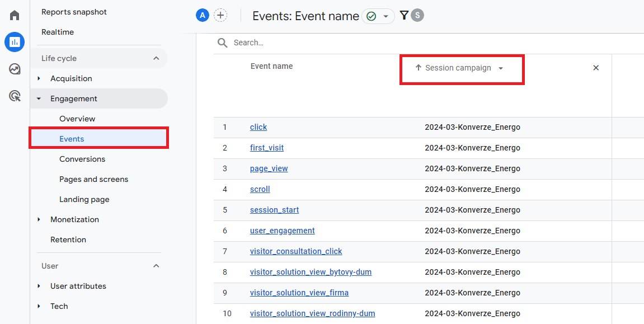This screenshot has width=644, height=324.
Task: Expand the Acquisition tree item
Action: click(39, 78)
